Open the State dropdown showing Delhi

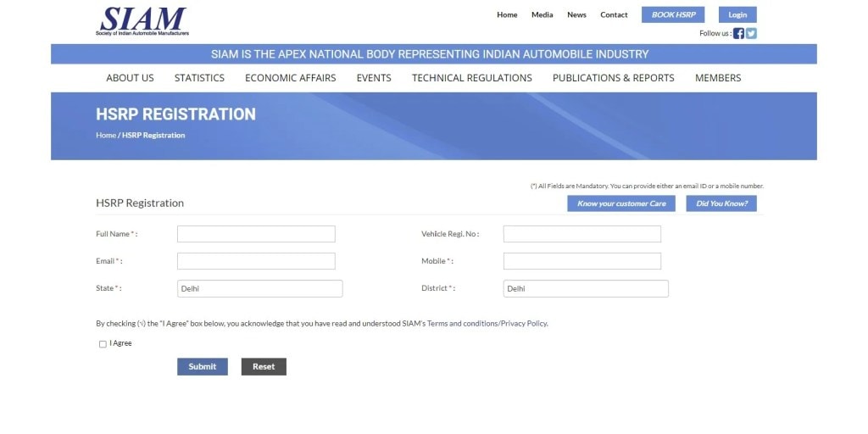pyautogui.click(x=259, y=288)
